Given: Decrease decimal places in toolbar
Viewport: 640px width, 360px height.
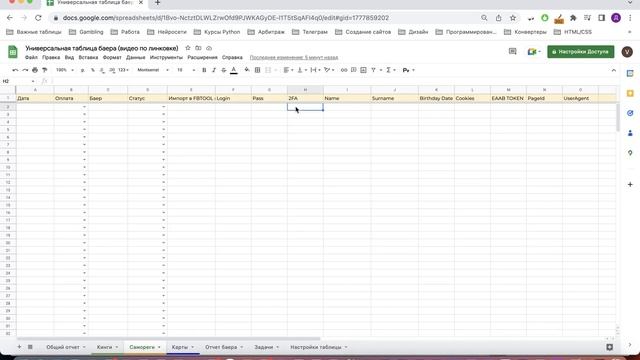Looking at the screenshot, I should (x=102, y=70).
